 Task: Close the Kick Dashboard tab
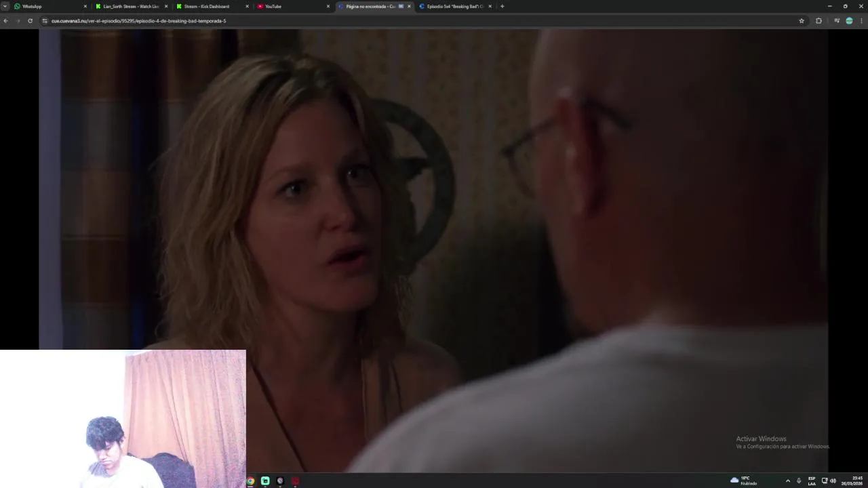(247, 6)
